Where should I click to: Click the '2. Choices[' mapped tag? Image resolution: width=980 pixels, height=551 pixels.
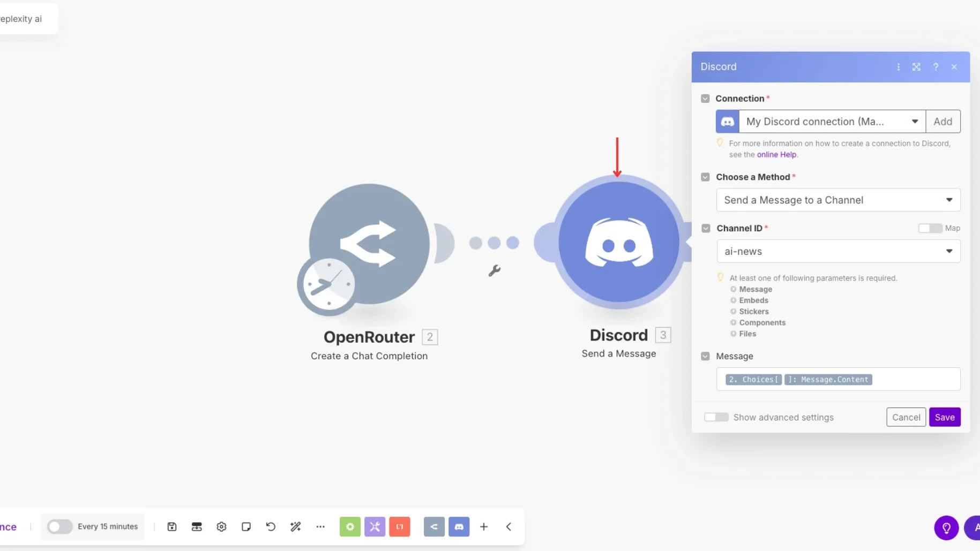[753, 380]
